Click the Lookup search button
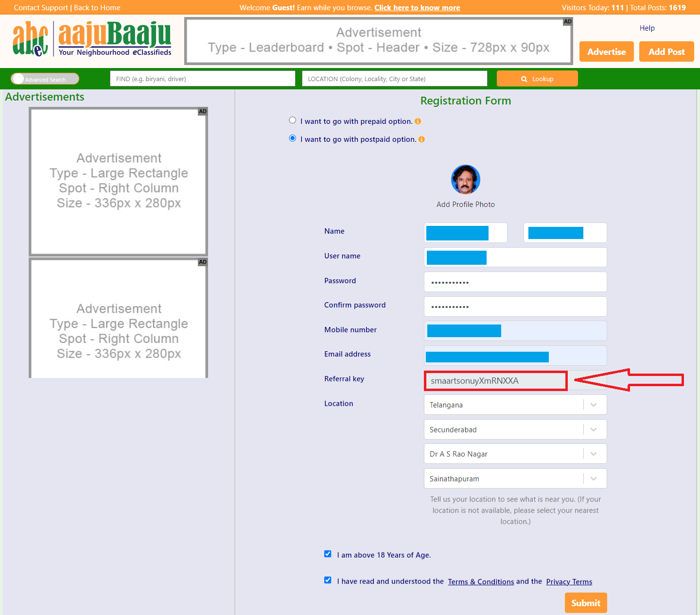Viewport: 700px width, 615px height. point(537,79)
